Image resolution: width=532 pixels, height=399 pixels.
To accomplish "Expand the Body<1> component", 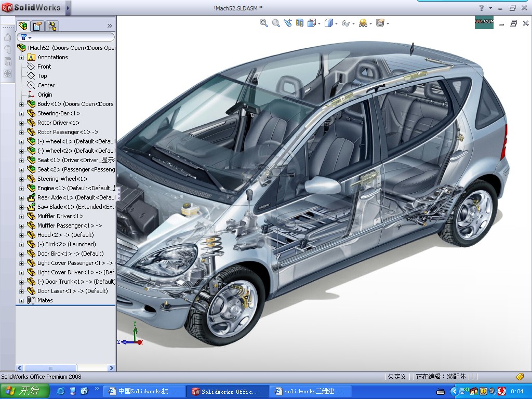I will [21, 104].
